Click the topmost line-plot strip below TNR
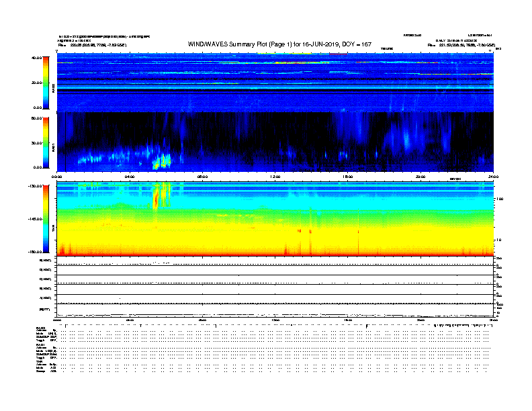 point(275,261)
